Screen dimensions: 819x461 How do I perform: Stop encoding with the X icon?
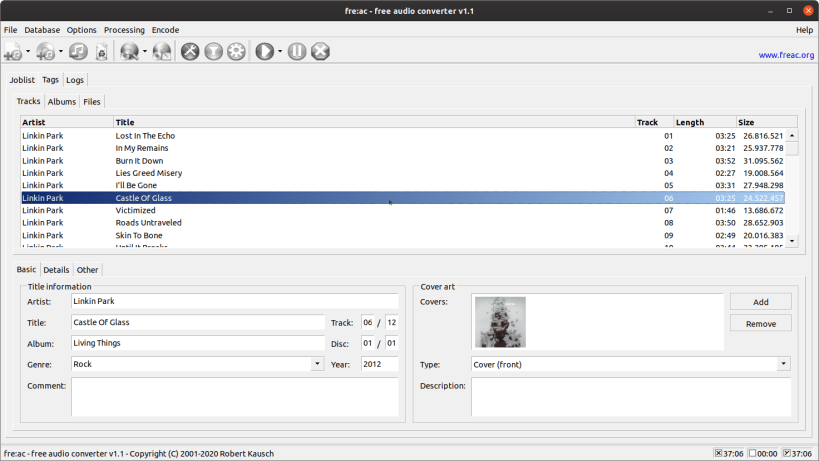pyautogui.click(x=320, y=51)
